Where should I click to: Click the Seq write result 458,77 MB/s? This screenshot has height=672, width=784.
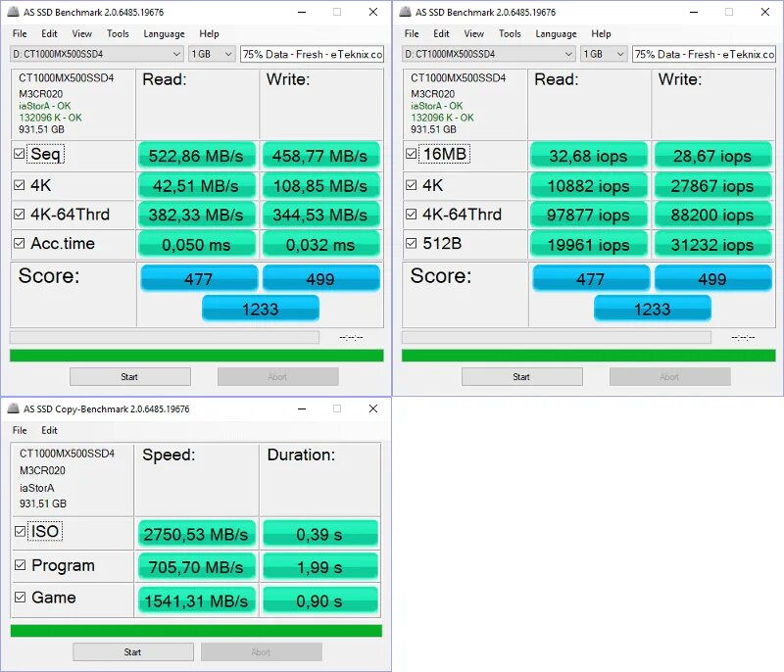point(320,156)
